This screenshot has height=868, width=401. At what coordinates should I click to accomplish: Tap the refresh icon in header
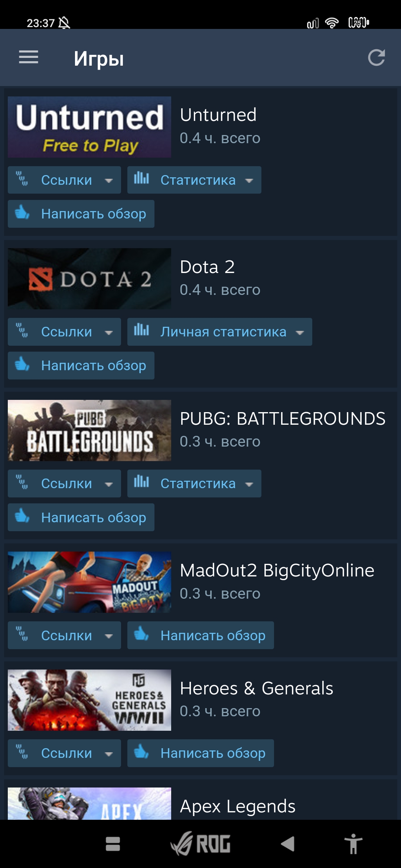tap(376, 57)
